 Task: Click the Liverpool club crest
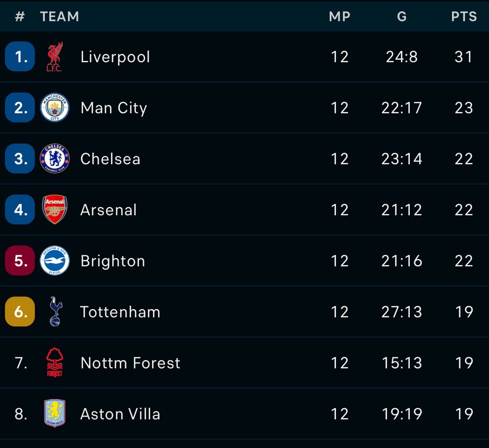point(54,57)
